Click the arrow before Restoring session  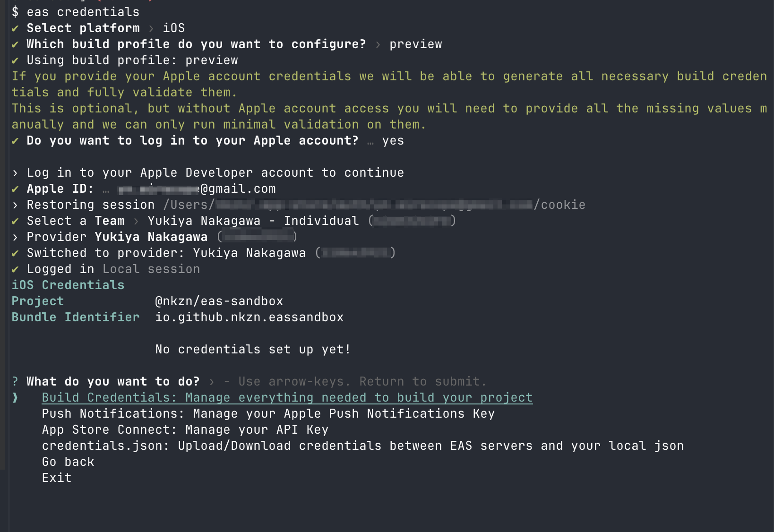15,205
